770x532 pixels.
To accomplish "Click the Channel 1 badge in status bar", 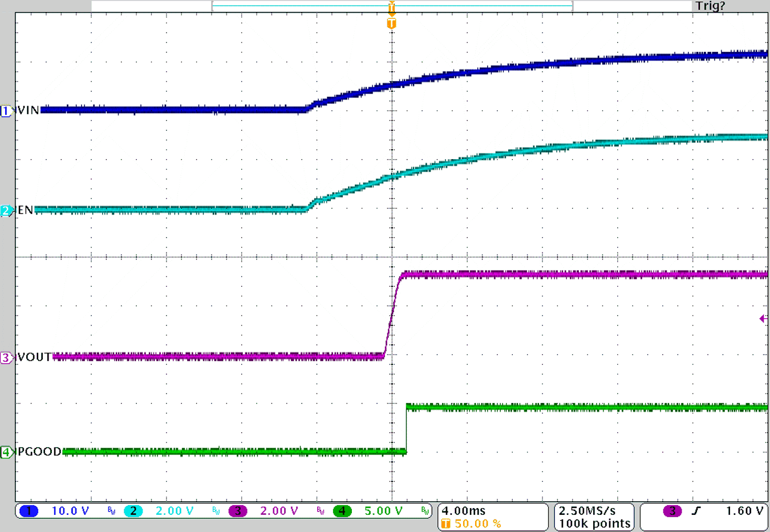I will pos(28,511).
